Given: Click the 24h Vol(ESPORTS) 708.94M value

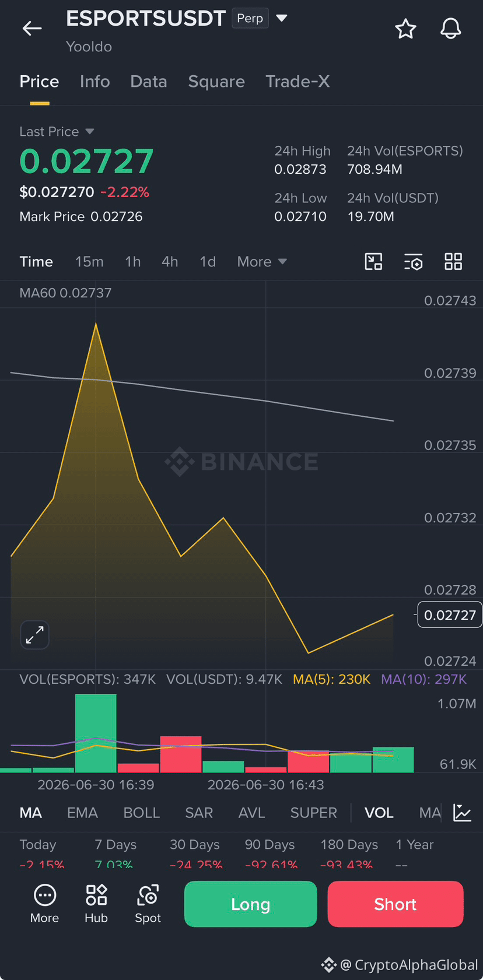Looking at the screenshot, I should 374,170.
